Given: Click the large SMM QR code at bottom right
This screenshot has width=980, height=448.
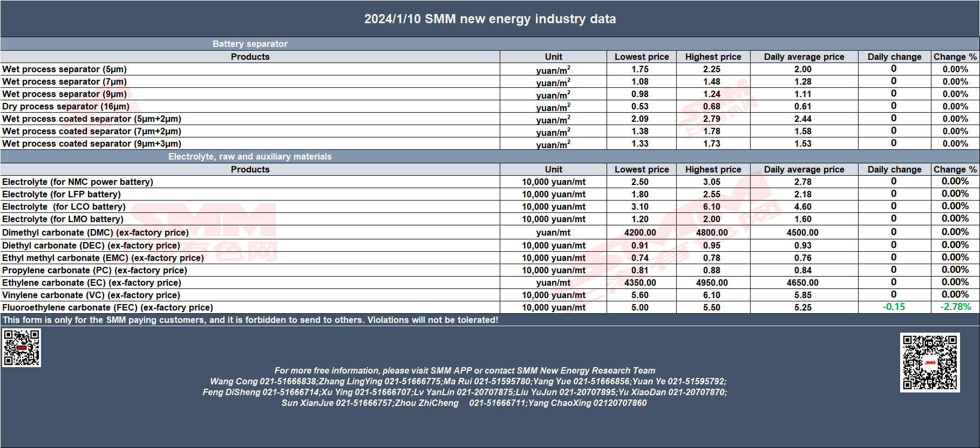Looking at the screenshot, I should [930, 362].
